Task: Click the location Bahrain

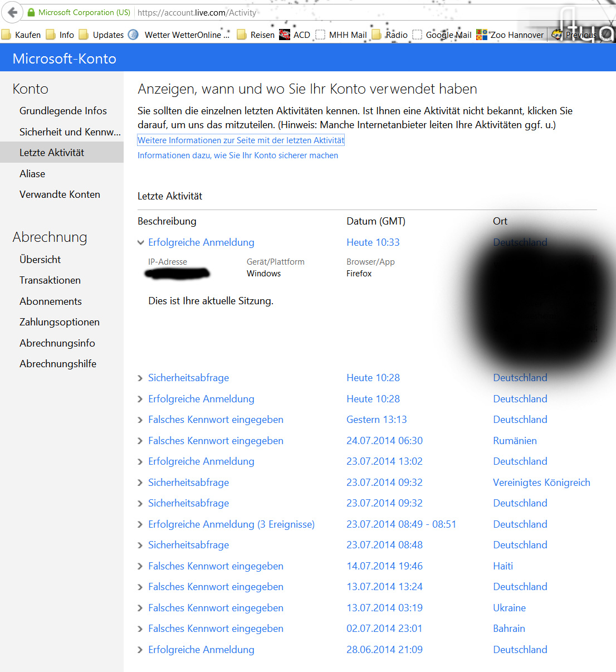Action: [x=509, y=629]
